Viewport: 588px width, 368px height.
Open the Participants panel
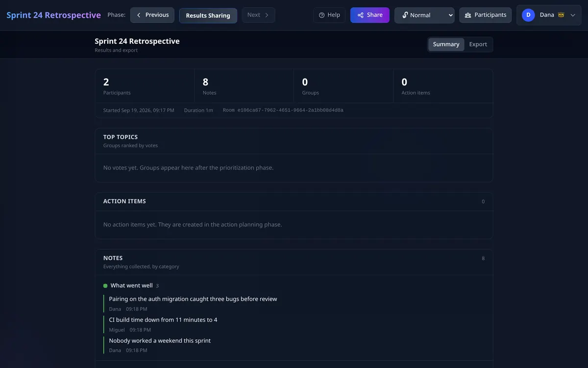486,15
